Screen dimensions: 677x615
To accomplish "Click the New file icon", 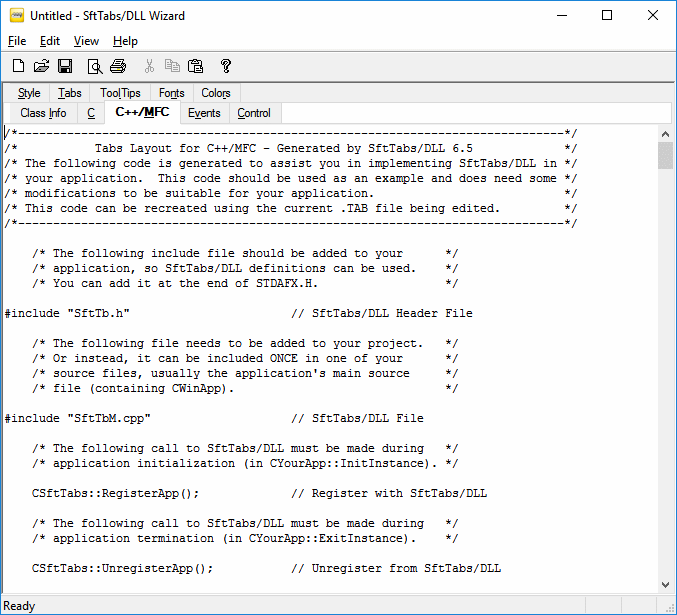I will pyautogui.click(x=18, y=66).
